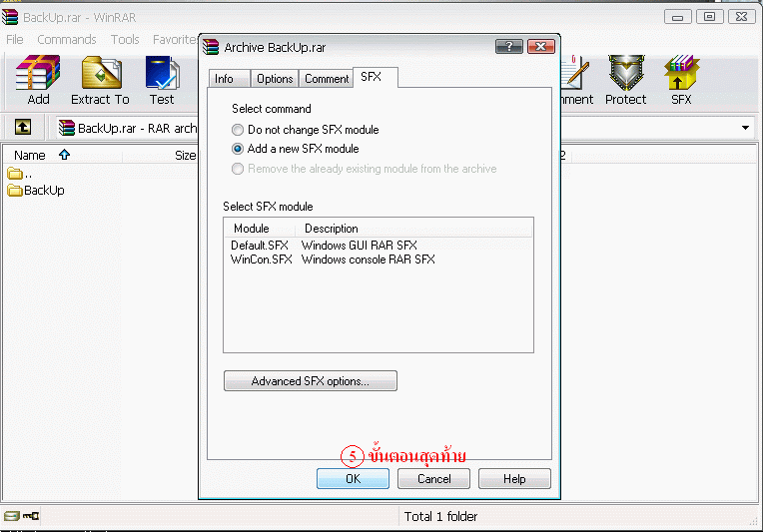Click the up-one-level folder icon

pos(22,128)
